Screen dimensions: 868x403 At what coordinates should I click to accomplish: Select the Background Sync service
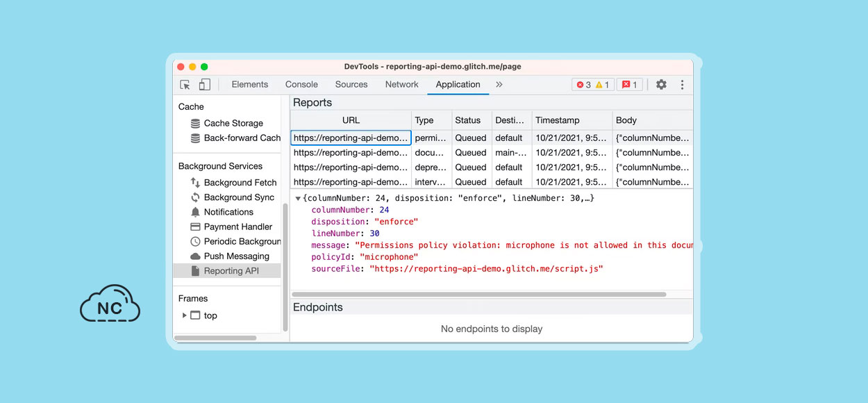(233, 197)
